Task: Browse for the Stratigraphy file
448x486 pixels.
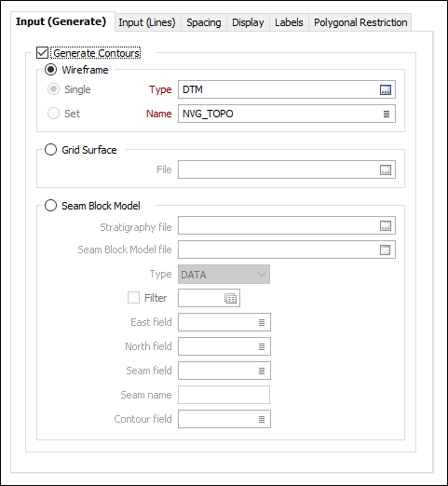Action: pyautogui.click(x=386, y=226)
